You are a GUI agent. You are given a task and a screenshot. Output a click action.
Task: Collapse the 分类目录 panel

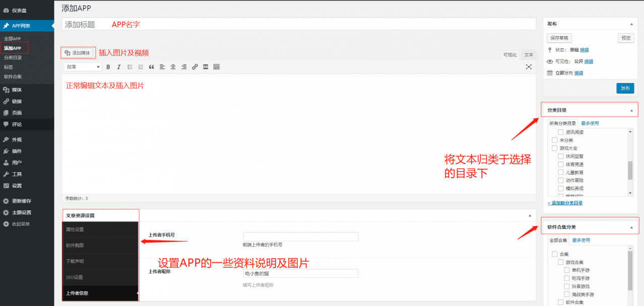[x=631, y=110]
